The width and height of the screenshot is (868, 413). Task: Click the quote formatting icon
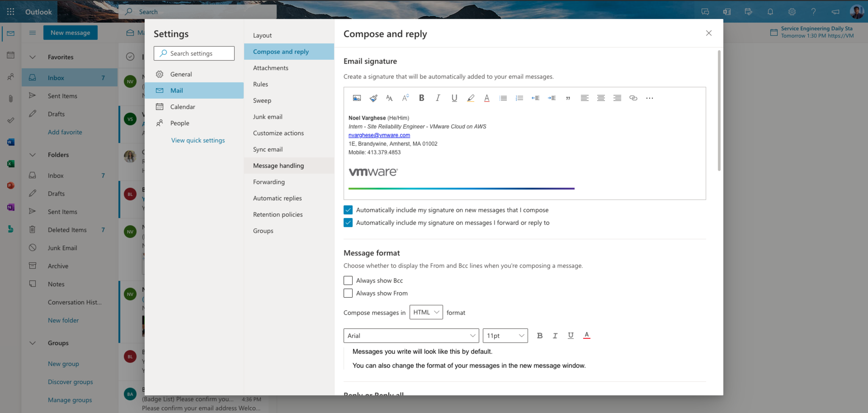(568, 98)
